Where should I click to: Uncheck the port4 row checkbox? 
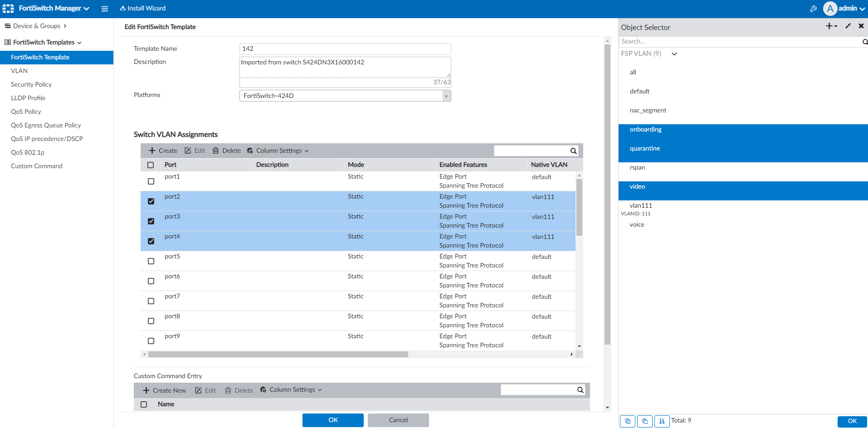tap(151, 241)
